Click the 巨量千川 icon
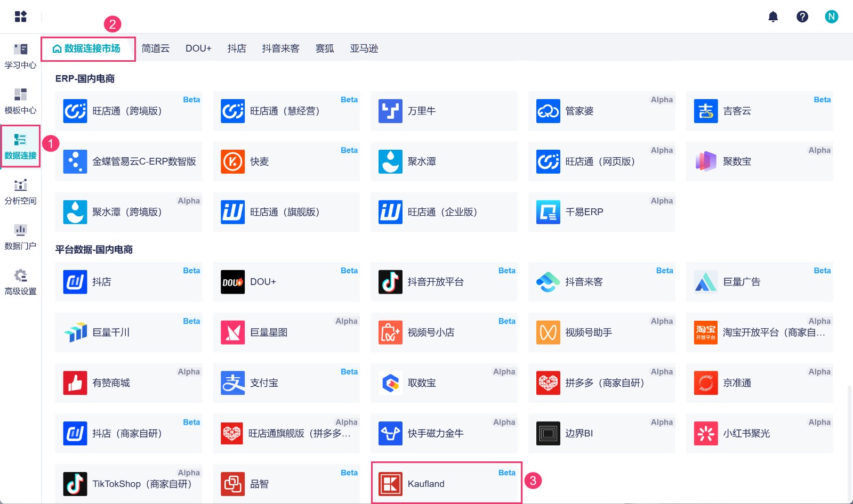 75,332
